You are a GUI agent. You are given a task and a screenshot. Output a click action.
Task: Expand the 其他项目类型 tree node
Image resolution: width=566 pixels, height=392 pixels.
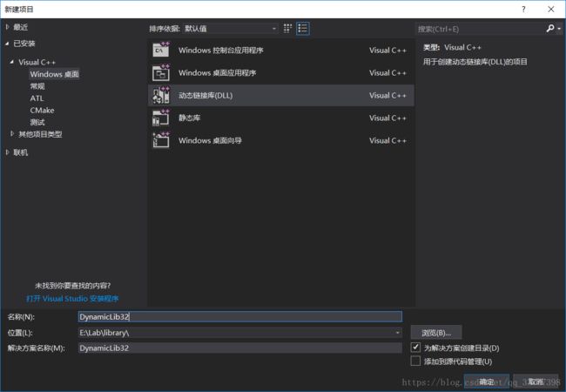(12, 134)
